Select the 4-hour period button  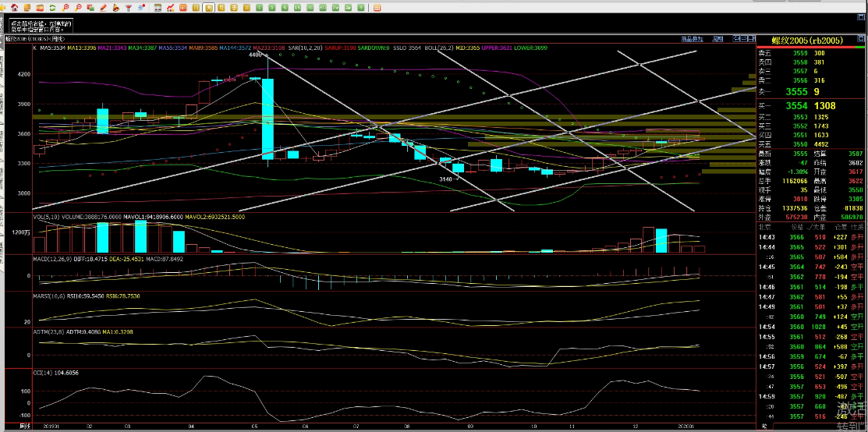[x=348, y=8]
